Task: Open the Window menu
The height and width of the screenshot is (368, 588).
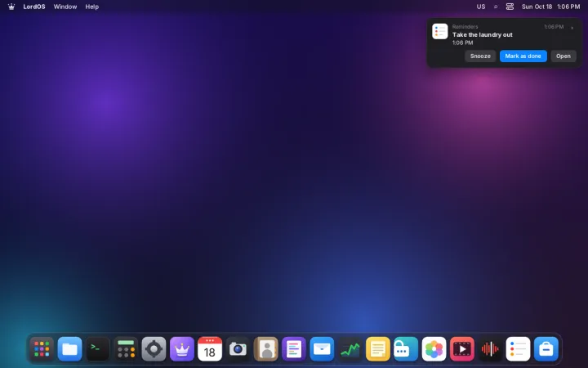Action: [x=65, y=7]
